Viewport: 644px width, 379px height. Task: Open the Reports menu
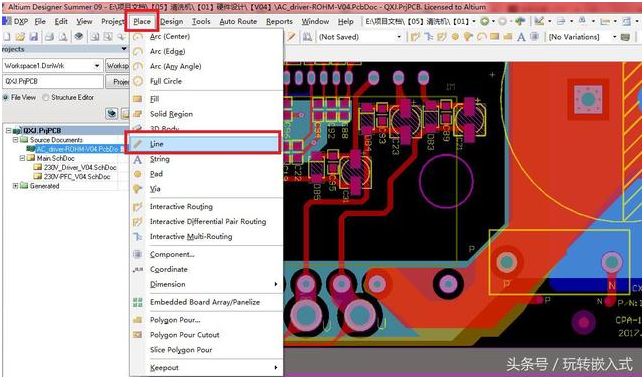point(279,21)
